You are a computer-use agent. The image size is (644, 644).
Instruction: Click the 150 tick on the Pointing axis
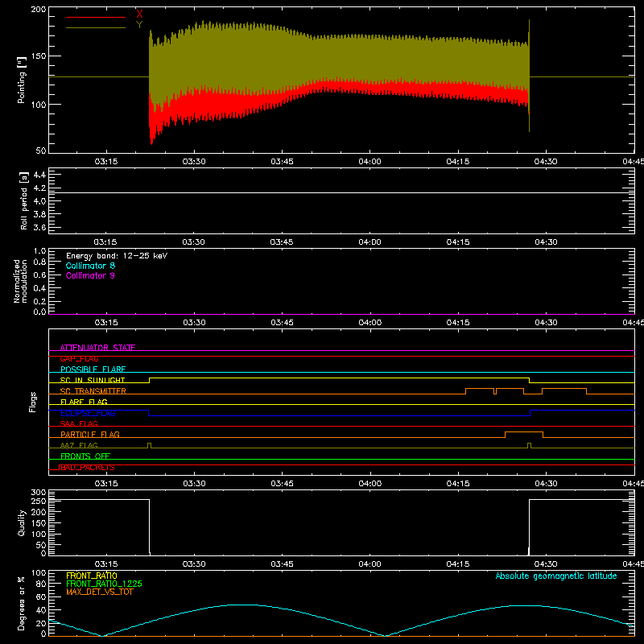tap(39, 56)
